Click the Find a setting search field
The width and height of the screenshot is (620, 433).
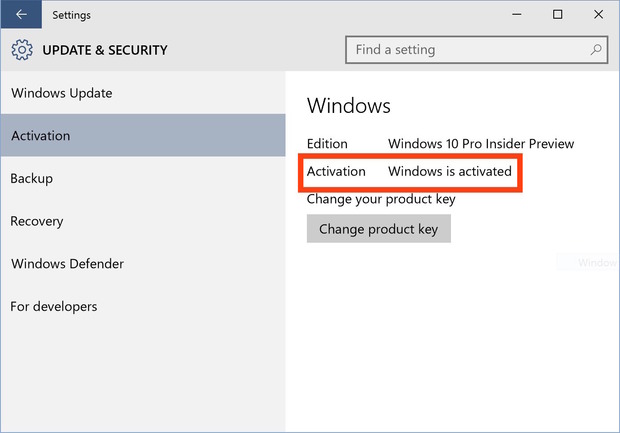(x=468, y=49)
